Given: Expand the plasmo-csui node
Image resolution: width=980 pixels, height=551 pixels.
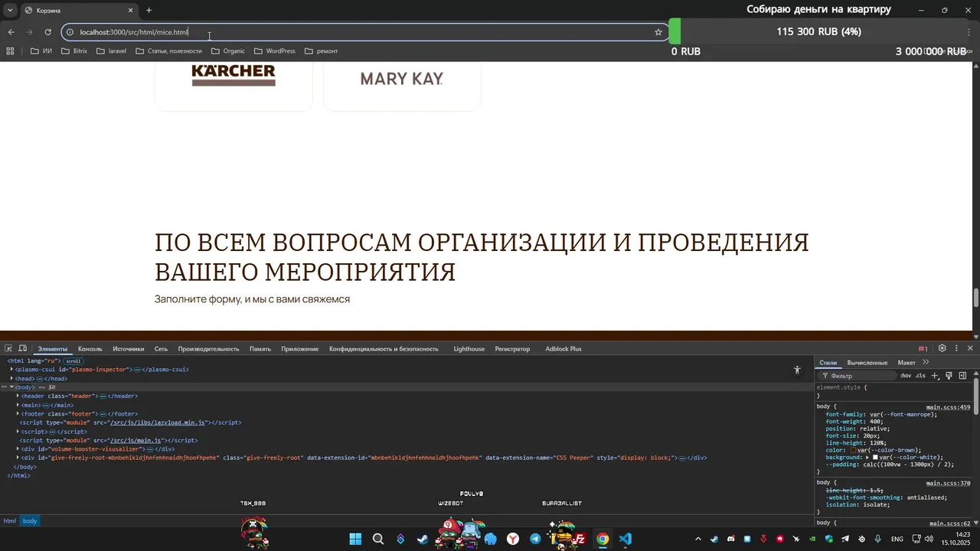Looking at the screenshot, I should (x=11, y=370).
